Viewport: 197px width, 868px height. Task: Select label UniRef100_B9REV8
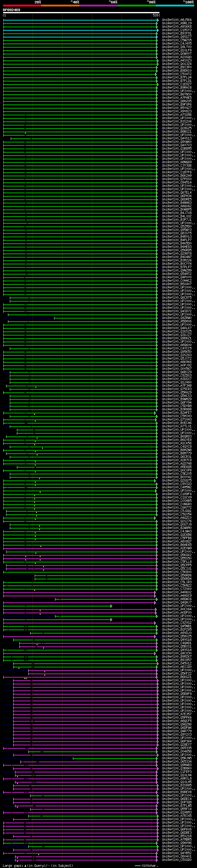pyautogui.click(x=177, y=792)
